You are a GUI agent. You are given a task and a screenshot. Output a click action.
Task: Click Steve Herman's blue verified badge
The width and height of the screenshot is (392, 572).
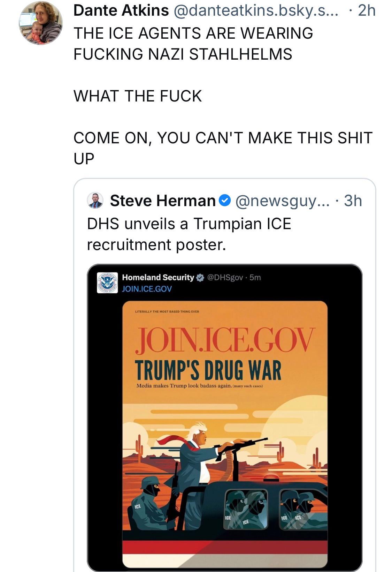pos(225,201)
